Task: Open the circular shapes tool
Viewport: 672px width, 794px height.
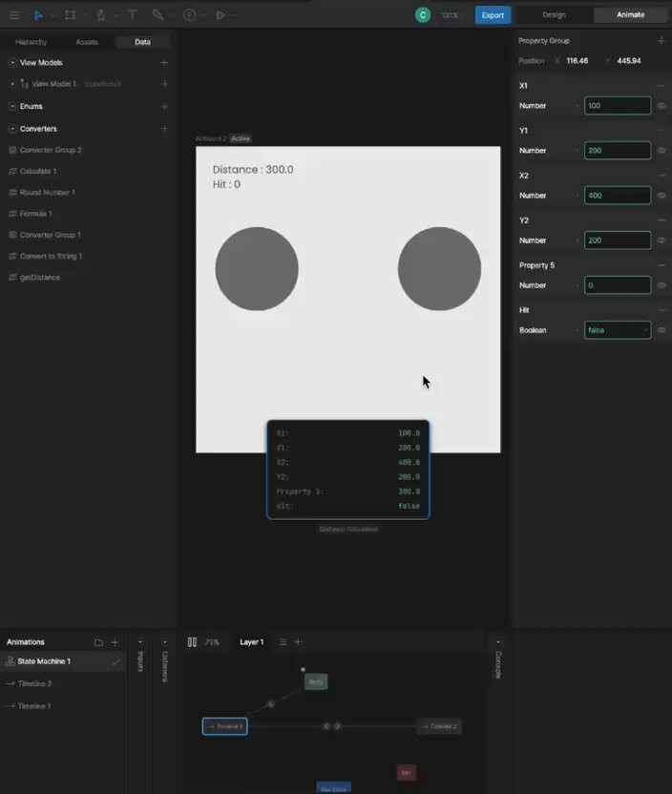Action: (189, 15)
